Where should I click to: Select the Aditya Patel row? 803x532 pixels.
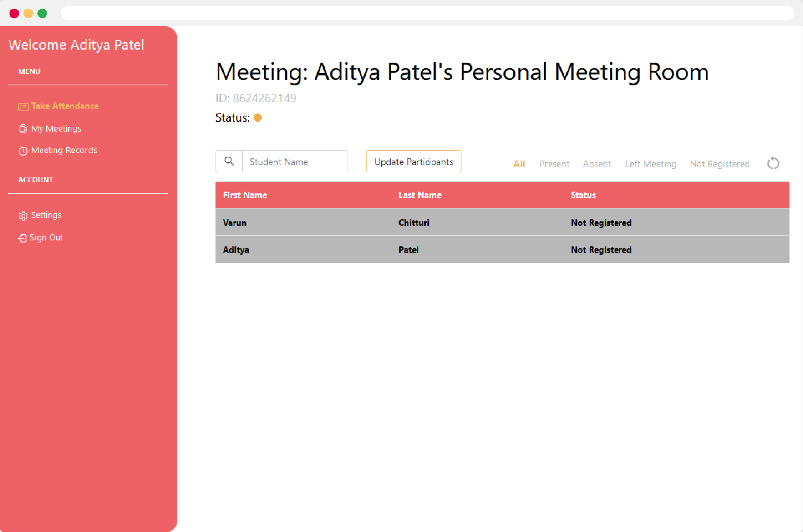click(502, 249)
